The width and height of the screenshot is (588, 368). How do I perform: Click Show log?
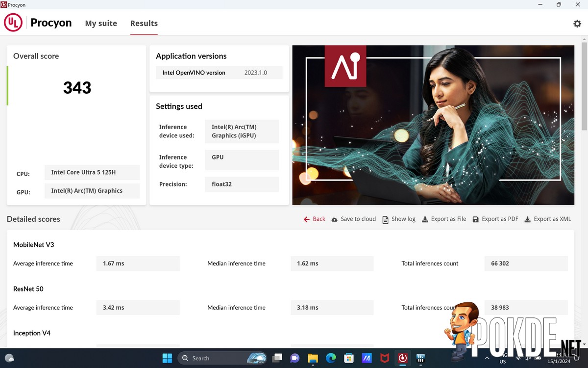coord(403,219)
